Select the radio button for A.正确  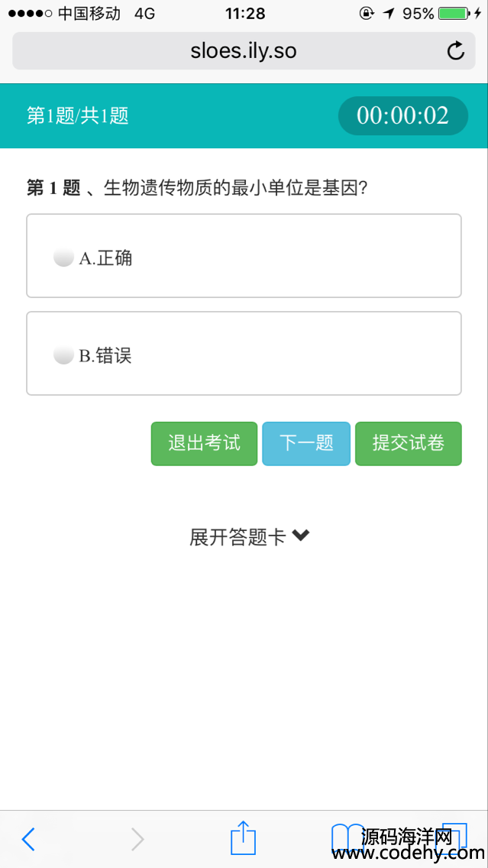(63, 257)
